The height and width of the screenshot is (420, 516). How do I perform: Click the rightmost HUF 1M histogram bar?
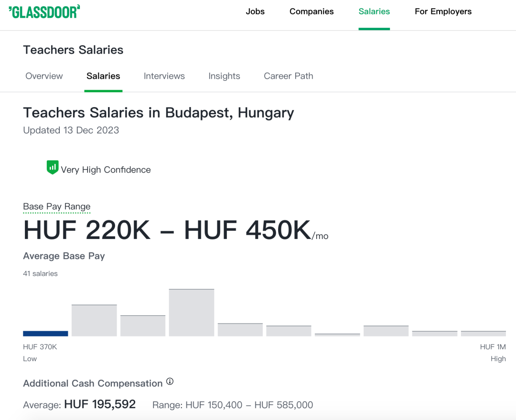coord(483,334)
